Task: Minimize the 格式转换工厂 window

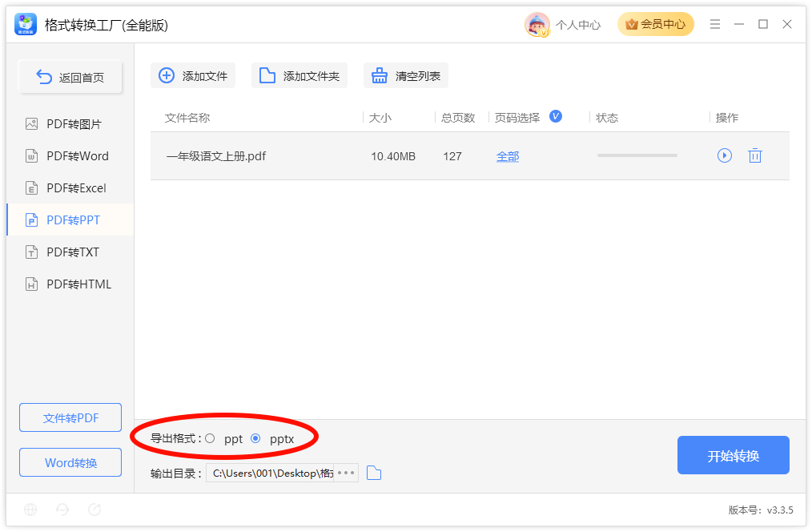Action: pyautogui.click(x=739, y=24)
